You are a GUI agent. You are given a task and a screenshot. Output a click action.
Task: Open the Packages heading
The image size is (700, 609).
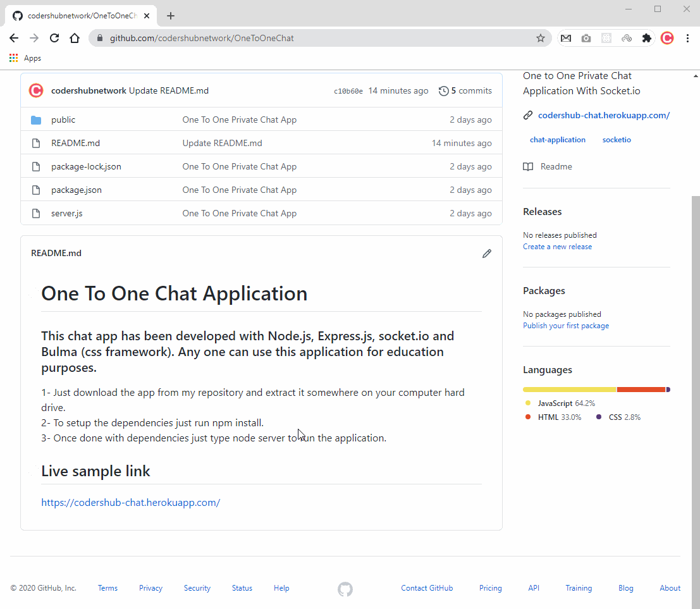pos(544,291)
